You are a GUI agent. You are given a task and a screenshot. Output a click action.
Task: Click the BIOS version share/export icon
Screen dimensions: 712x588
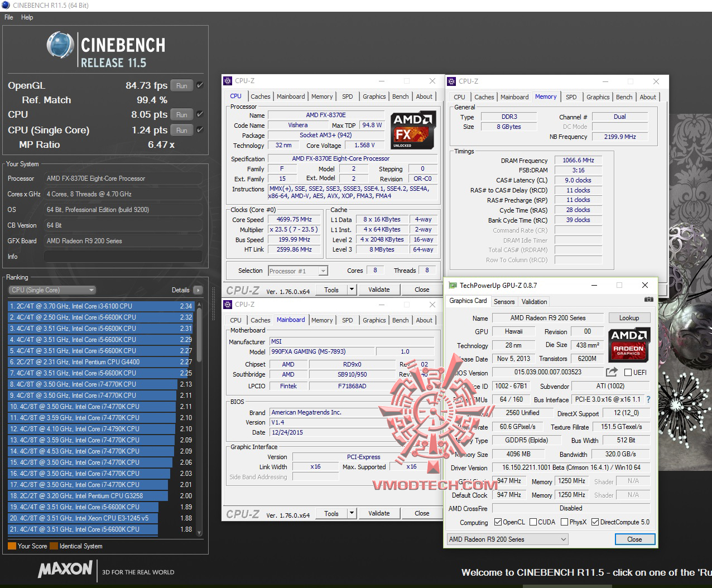pos(612,372)
